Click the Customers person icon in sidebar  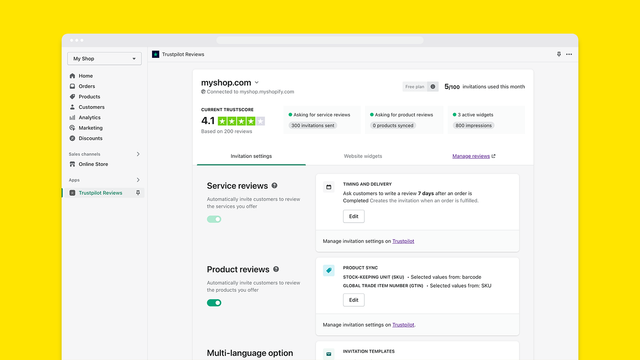[x=72, y=107]
